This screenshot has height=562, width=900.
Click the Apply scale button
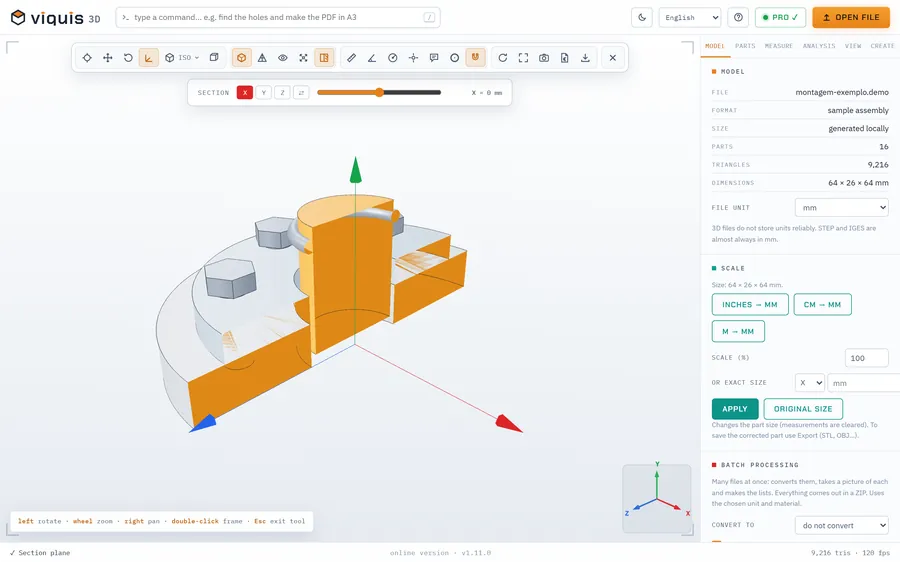click(x=735, y=409)
